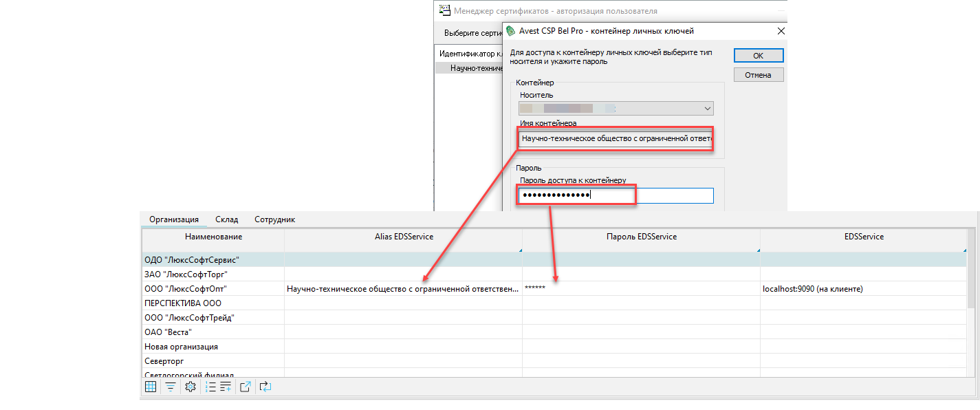Close the Avest CSP Bel Pro dialog

point(781,31)
